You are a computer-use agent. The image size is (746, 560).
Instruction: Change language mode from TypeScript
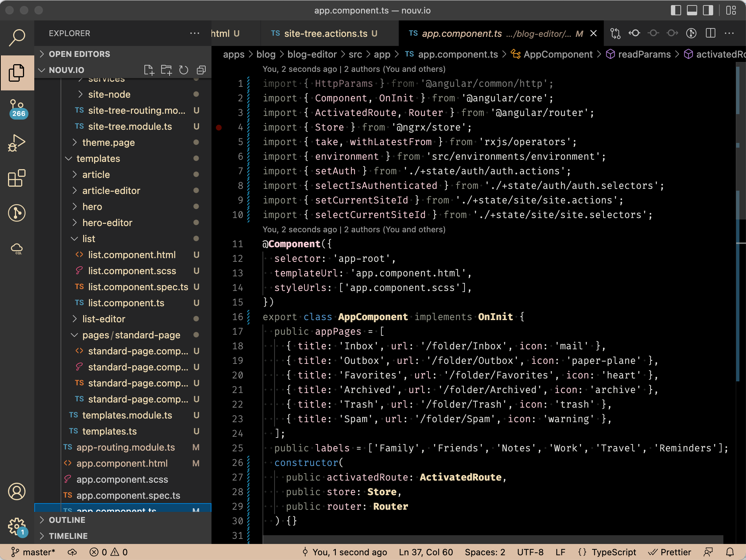coord(613,552)
